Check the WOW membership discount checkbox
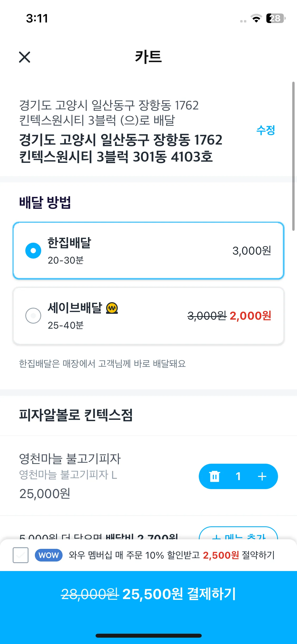 [21, 555]
